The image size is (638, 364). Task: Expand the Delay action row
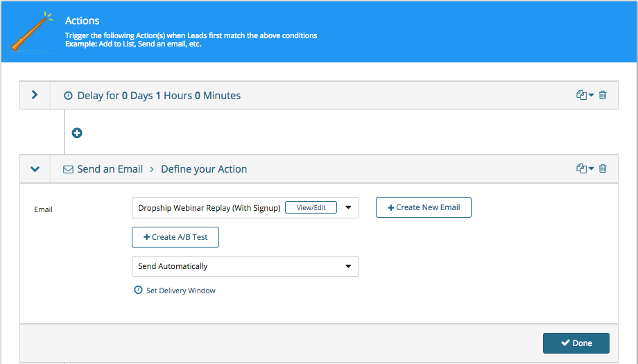pyautogui.click(x=35, y=95)
